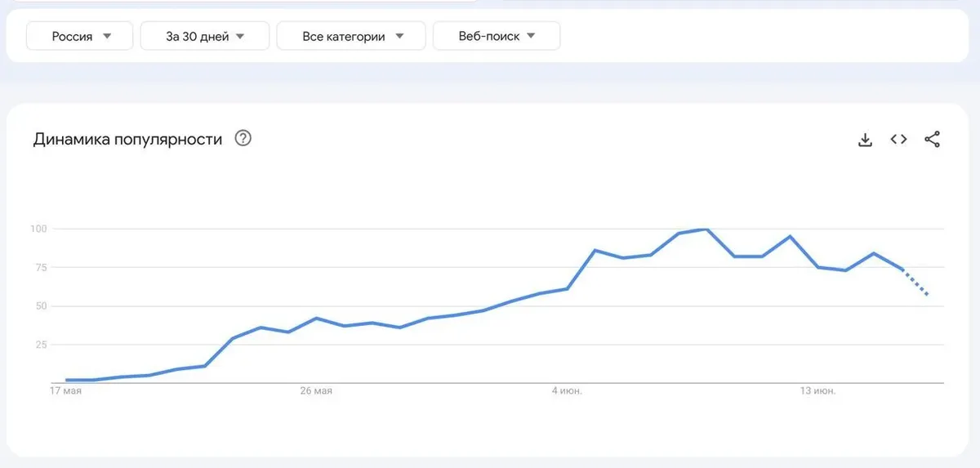This screenshot has height=468, width=980.
Task: Click the trend line start near 17 мая
Action: click(67, 380)
